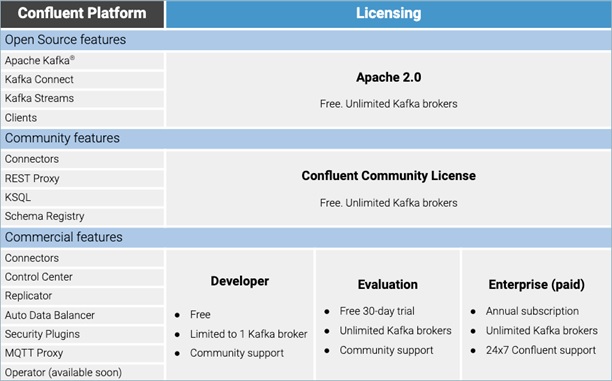Click the Auto Data Balancer row
Viewport: 612px width, 381px height.
[x=82, y=315]
